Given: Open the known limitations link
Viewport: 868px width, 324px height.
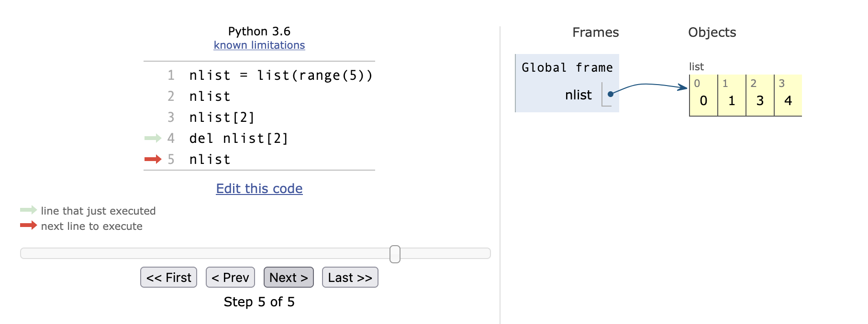Looking at the screenshot, I should click(x=259, y=45).
